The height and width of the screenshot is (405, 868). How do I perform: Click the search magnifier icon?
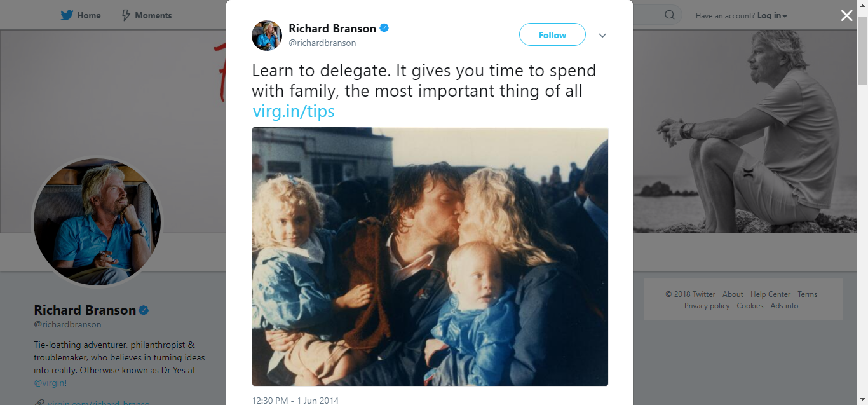pyautogui.click(x=670, y=15)
